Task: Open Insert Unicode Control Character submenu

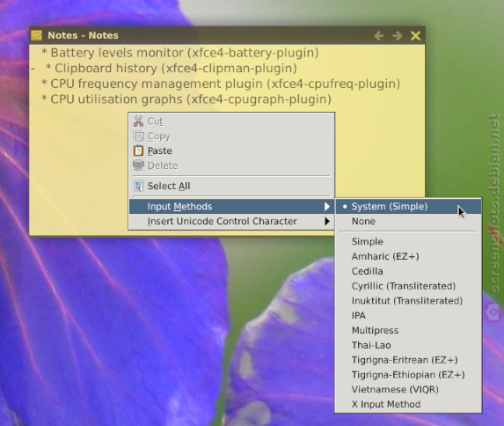Action: [x=231, y=222]
